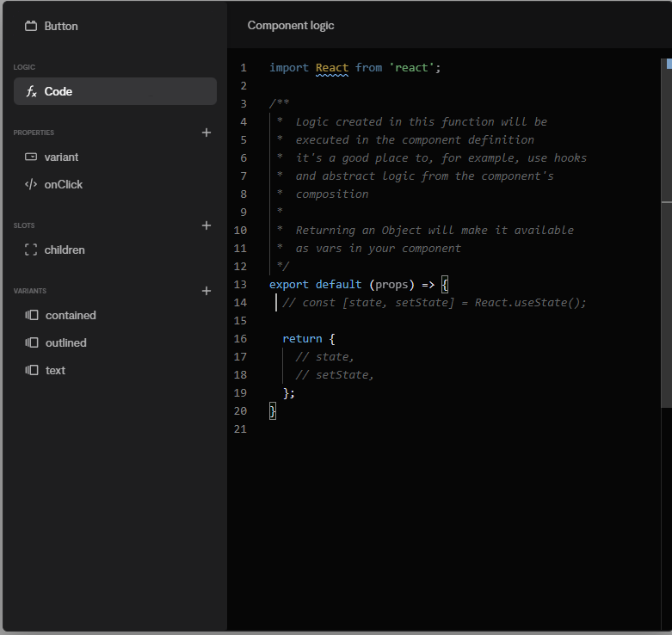Add a new property with plus button

point(206,133)
